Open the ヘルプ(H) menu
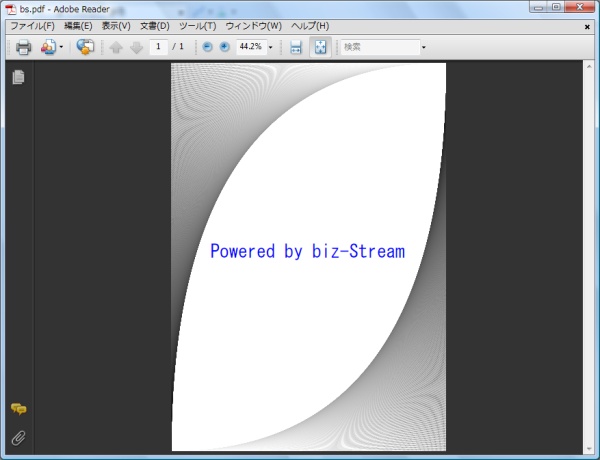The height and width of the screenshot is (460, 600). [x=310, y=26]
